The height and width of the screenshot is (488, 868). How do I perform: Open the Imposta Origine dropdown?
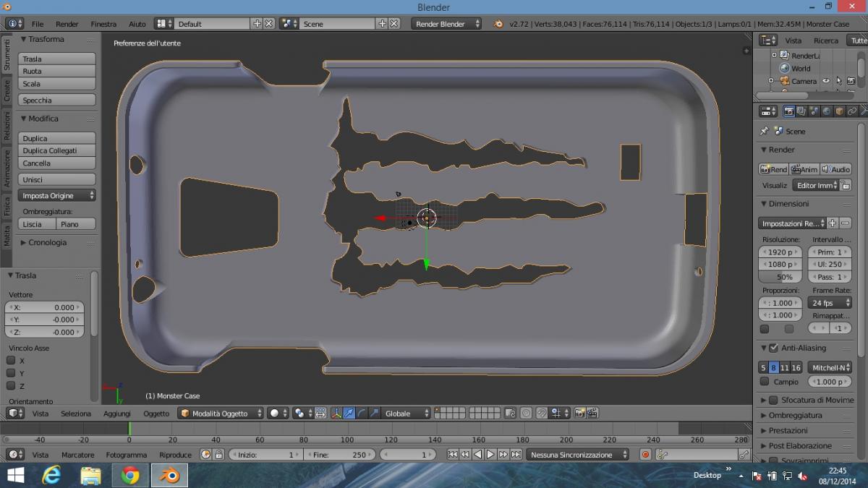pyautogui.click(x=57, y=196)
